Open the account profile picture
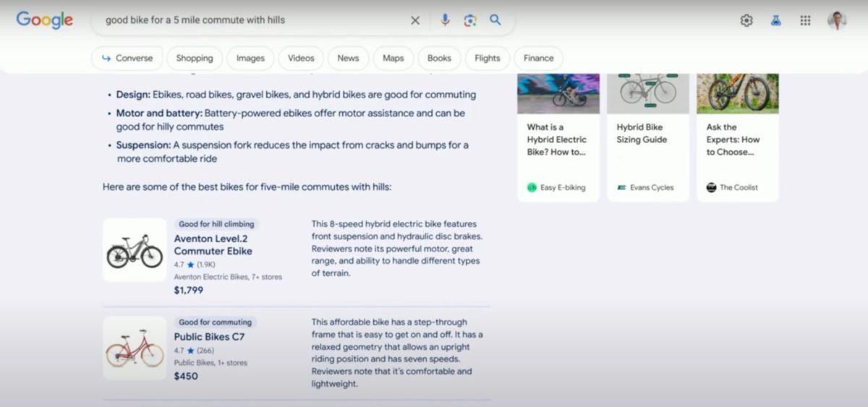868x407 pixels. [x=837, y=20]
